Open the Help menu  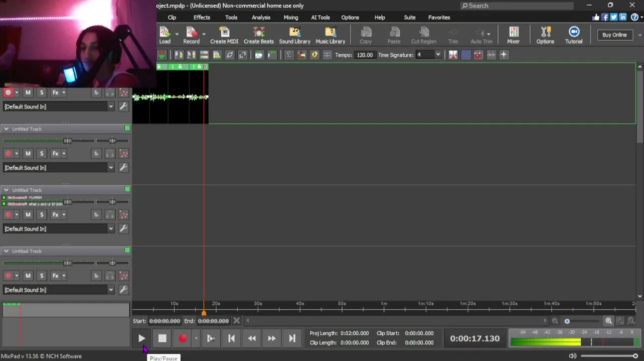[380, 17]
